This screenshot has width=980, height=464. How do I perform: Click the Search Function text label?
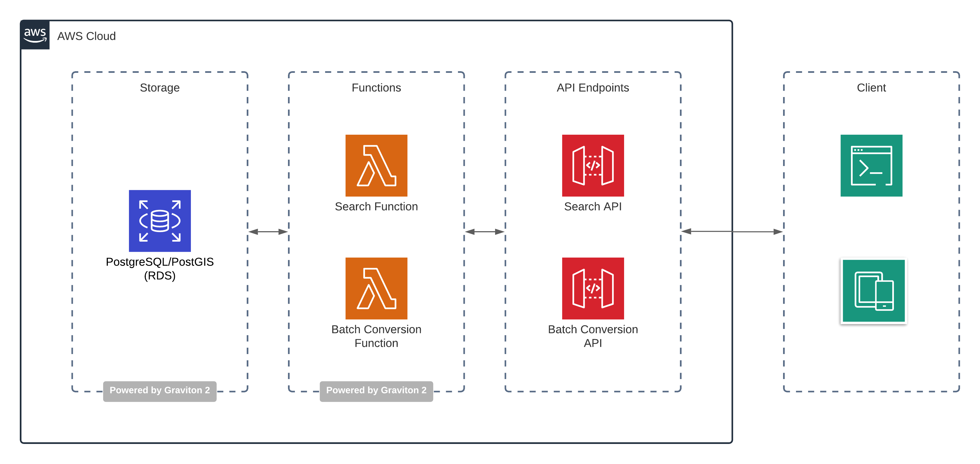click(376, 206)
